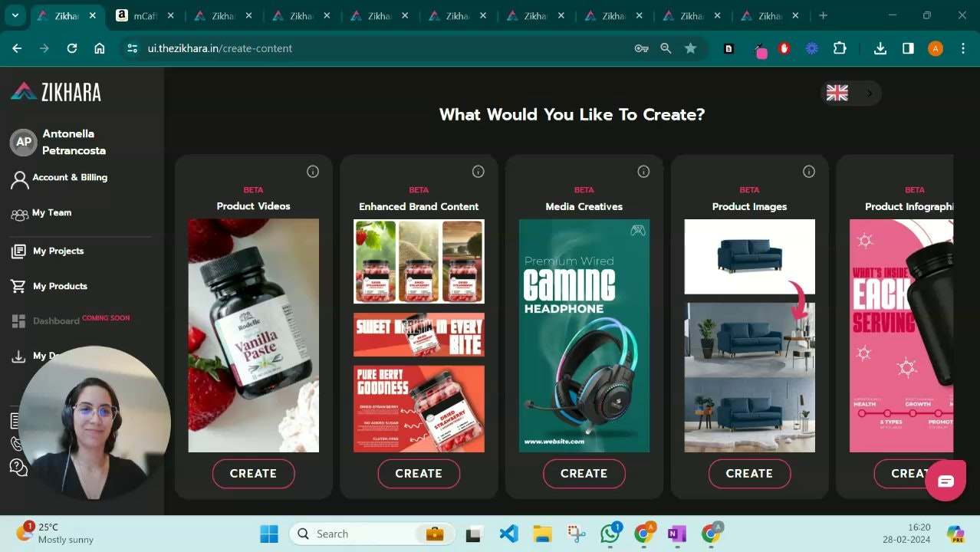Switch to the mCaffeine Amazon tab
This screenshot has width=980, height=552.
[144, 15]
